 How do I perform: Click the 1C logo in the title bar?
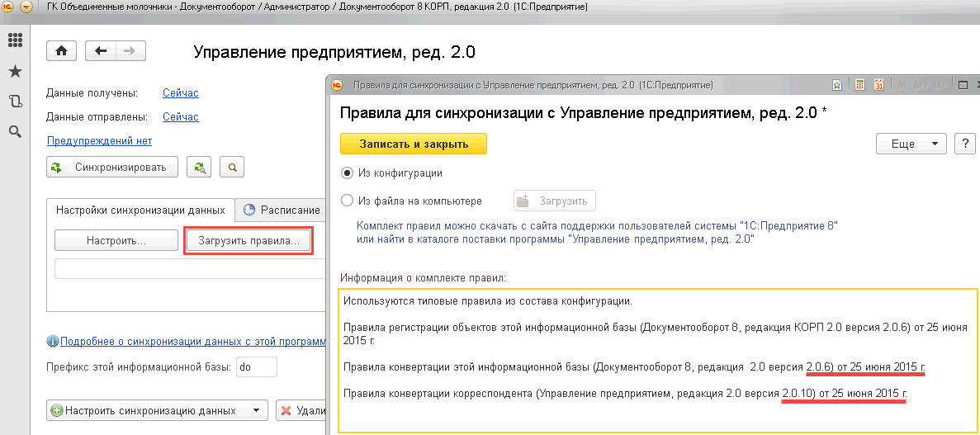pos(9,7)
